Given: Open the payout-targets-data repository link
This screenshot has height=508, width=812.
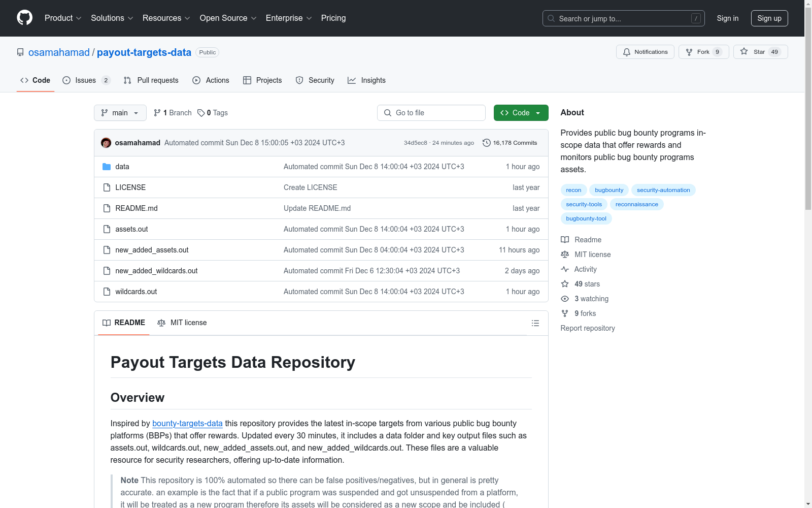Looking at the screenshot, I should pyautogui.click(x=144, y=52).
